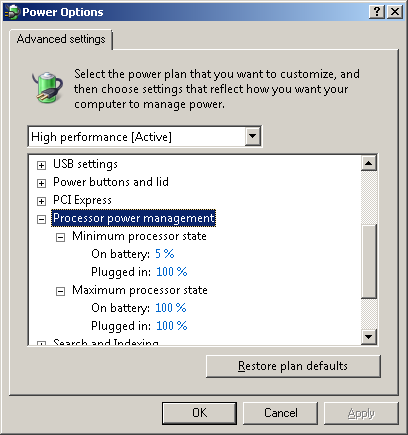Click the settings list scroll up arrow

click(x=369, y=163)
